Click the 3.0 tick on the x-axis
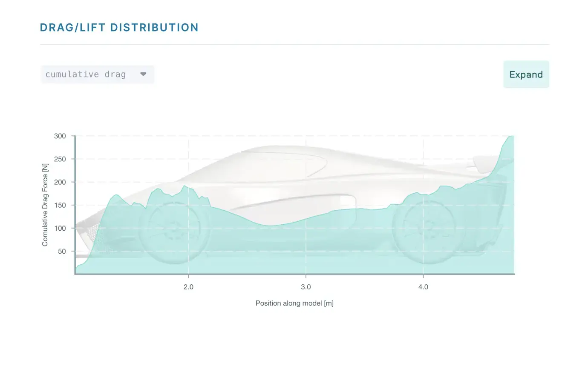 pyautogui.click(x=306, y=287)
